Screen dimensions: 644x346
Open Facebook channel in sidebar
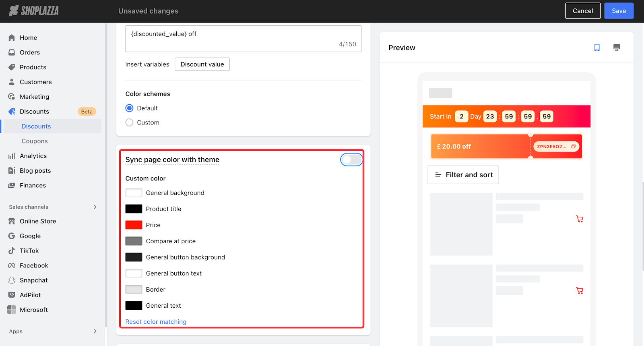click(x=34, y=265)
